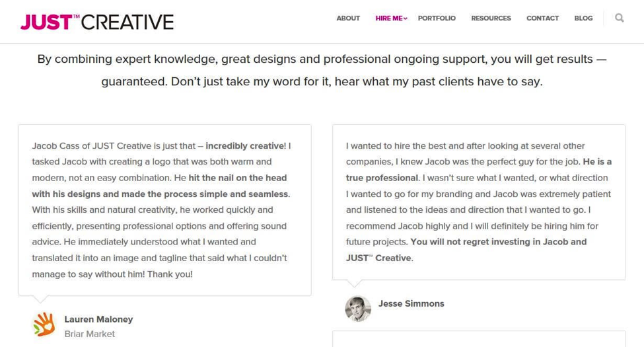
Task: Click 'He is a true professional' bold text
Action: click(x=478, y=170)
